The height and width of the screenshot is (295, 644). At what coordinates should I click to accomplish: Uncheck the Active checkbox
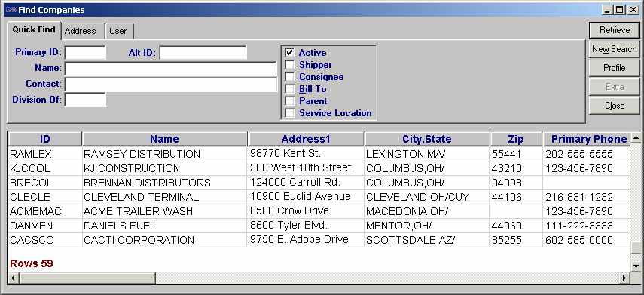(290, 53)
